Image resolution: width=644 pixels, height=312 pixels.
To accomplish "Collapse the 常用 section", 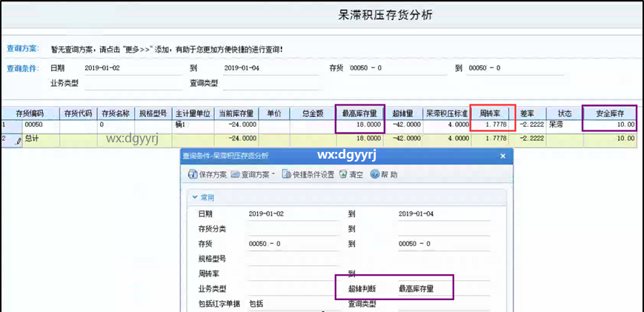I will click(195, 197).
